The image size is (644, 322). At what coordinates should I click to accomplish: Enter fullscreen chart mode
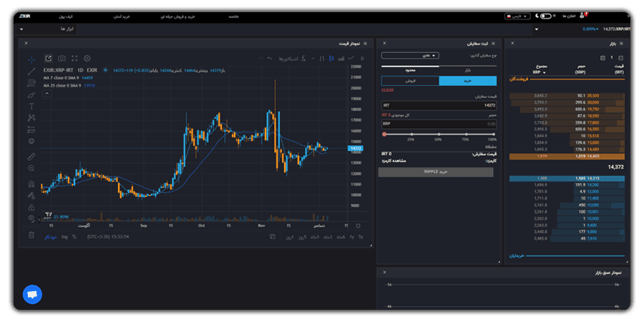[74, 59]
